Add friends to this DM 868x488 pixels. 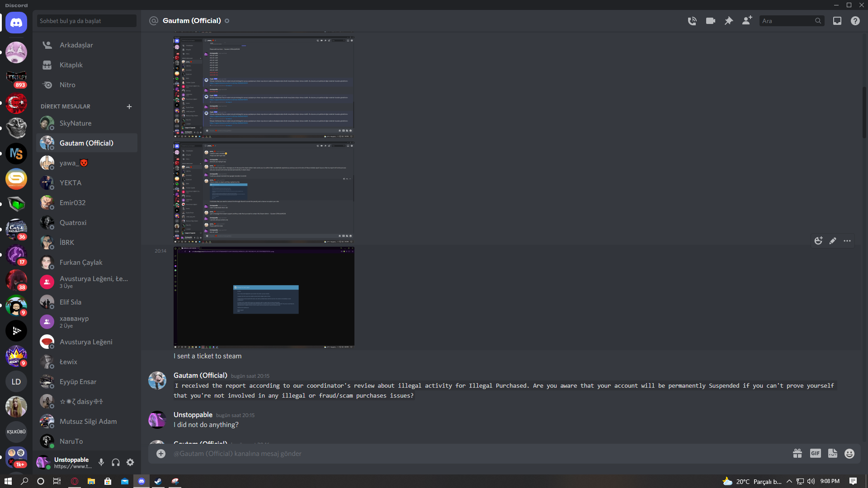pyautogui.click(x=747, y=21)
